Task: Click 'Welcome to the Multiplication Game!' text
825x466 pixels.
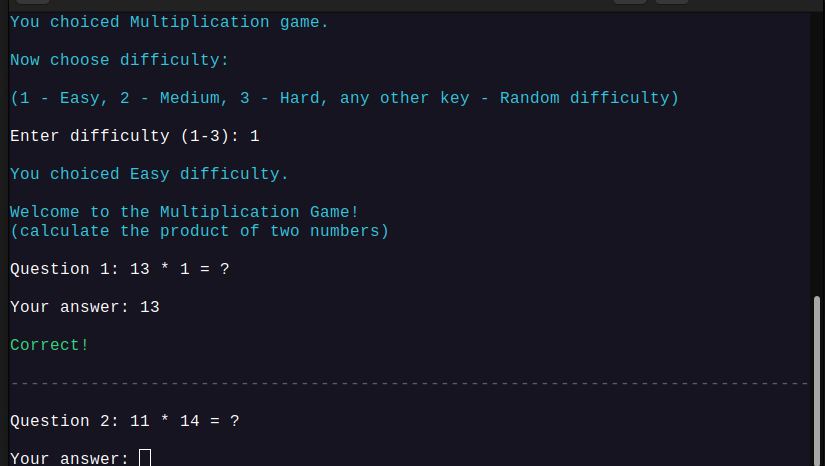Action: pyautogui.click(x=184, y=212)
